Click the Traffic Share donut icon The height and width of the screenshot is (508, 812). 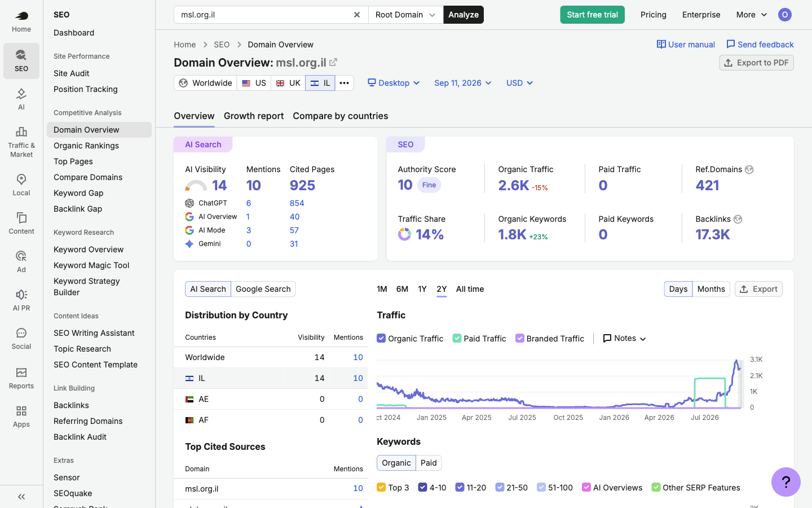404,234
